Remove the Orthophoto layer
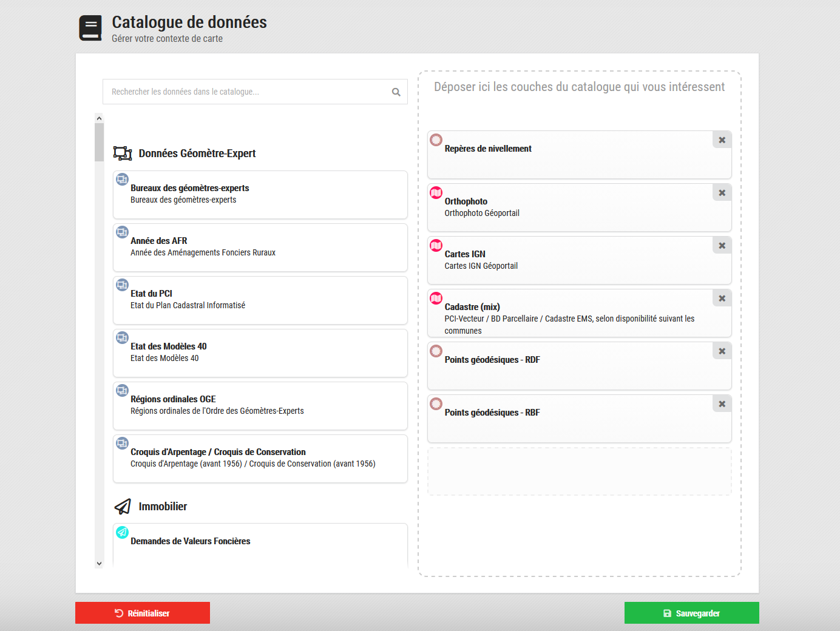Viewport: 840px width, 631px height. point(722,193)
